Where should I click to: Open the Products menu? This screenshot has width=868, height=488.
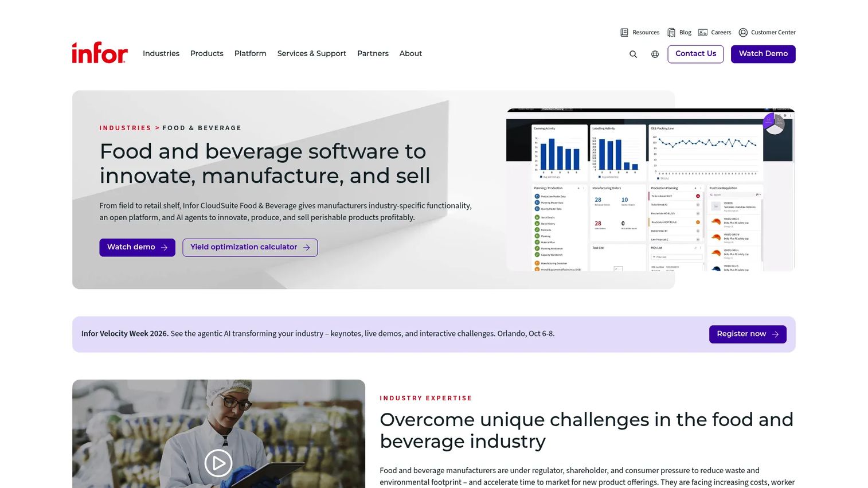coord(207,53)
